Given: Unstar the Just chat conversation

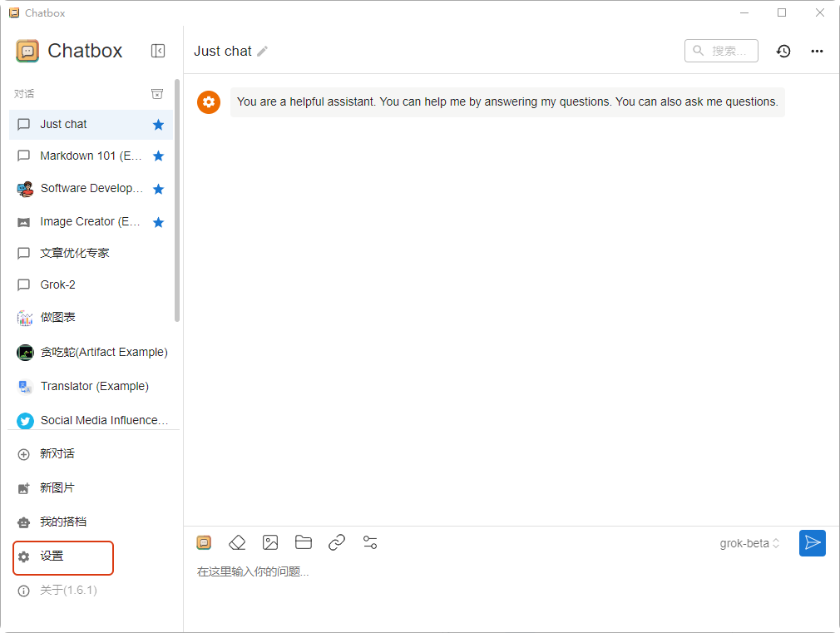Looking at the screenshot, I should click(x=158, y=125).
